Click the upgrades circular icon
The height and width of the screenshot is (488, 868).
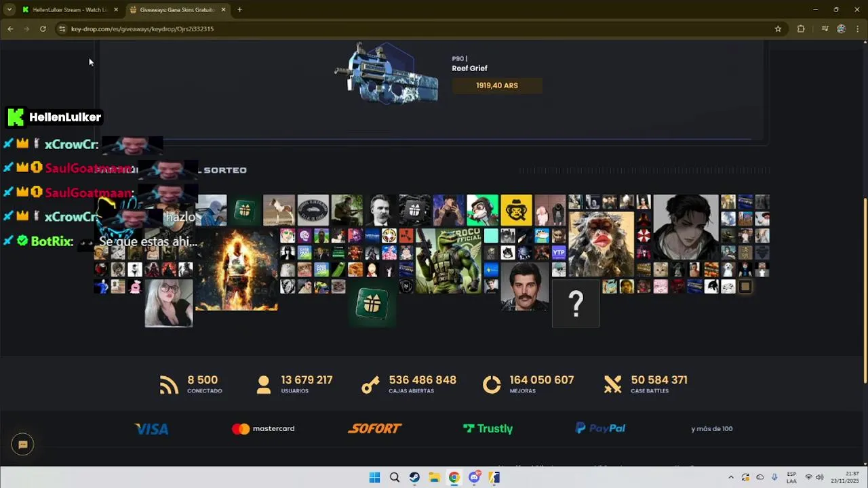click(492, 385)
